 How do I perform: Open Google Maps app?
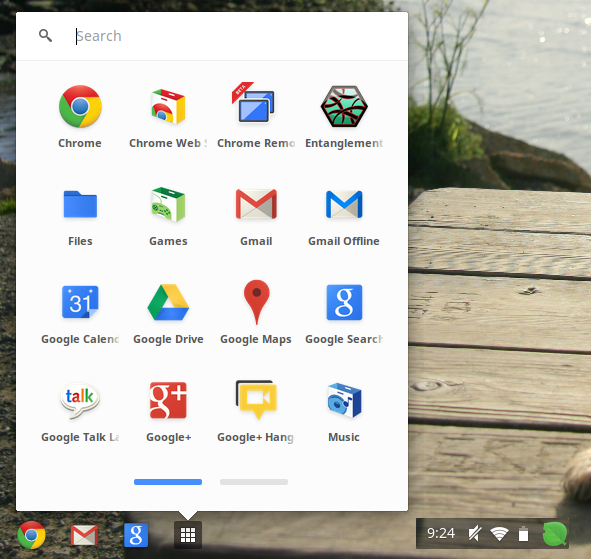click(x=256, y=302)
